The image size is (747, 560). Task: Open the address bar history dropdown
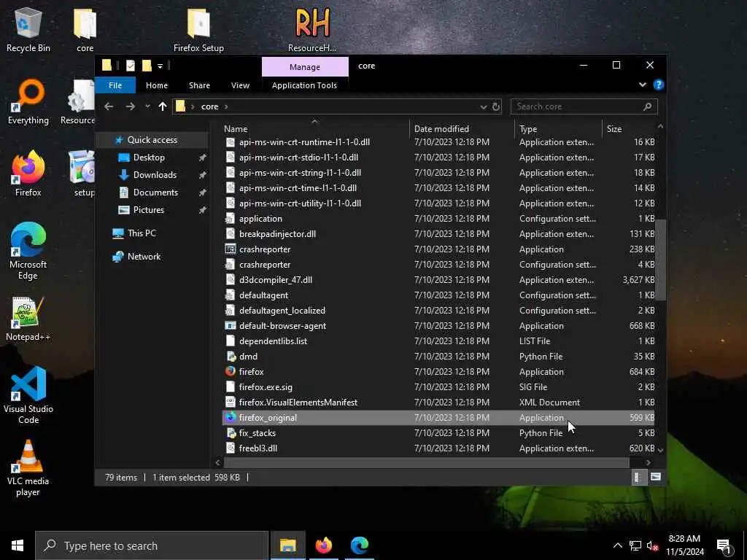[483, 106]
